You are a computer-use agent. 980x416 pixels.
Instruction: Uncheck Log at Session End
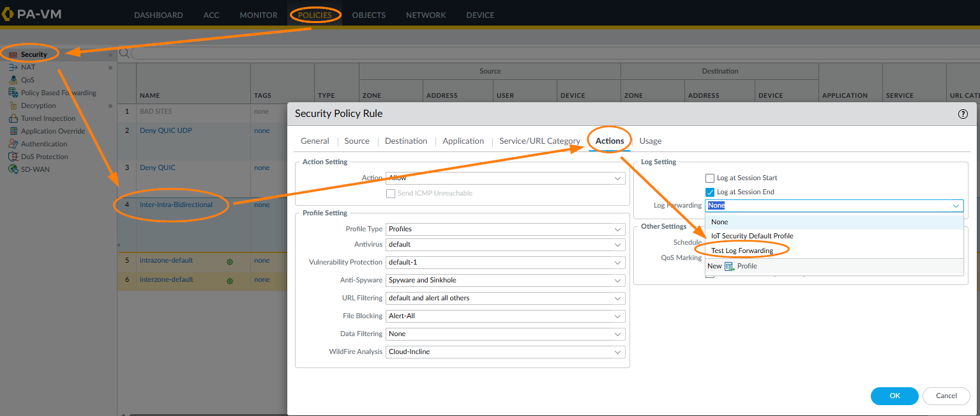click(709, 192)
